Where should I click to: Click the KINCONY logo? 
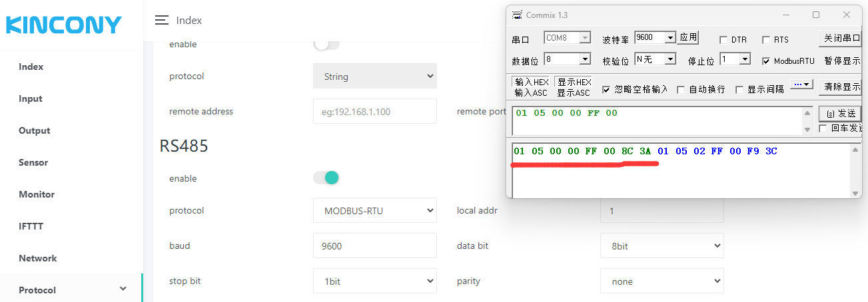pyautogui.click(x=64, y=25)
